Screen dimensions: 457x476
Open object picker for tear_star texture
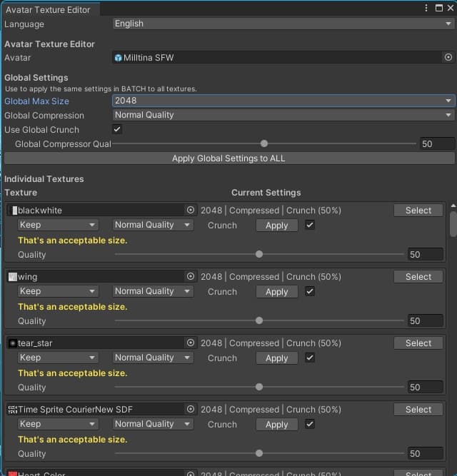[191, 343]
